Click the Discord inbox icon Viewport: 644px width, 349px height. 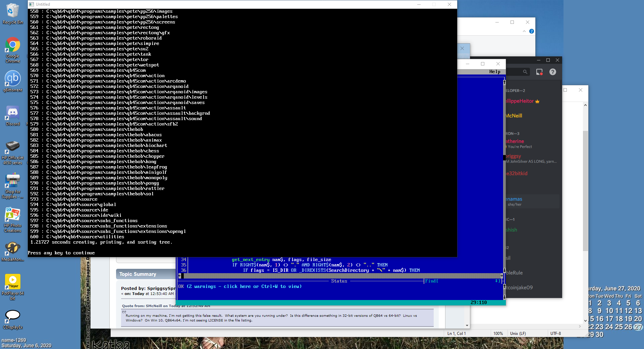pos(539,72)
